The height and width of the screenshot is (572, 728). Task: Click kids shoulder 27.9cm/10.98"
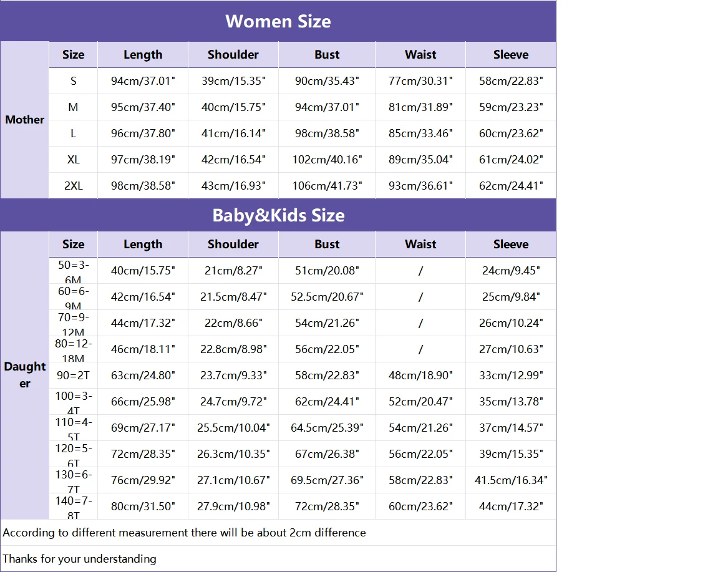point(233,507)
